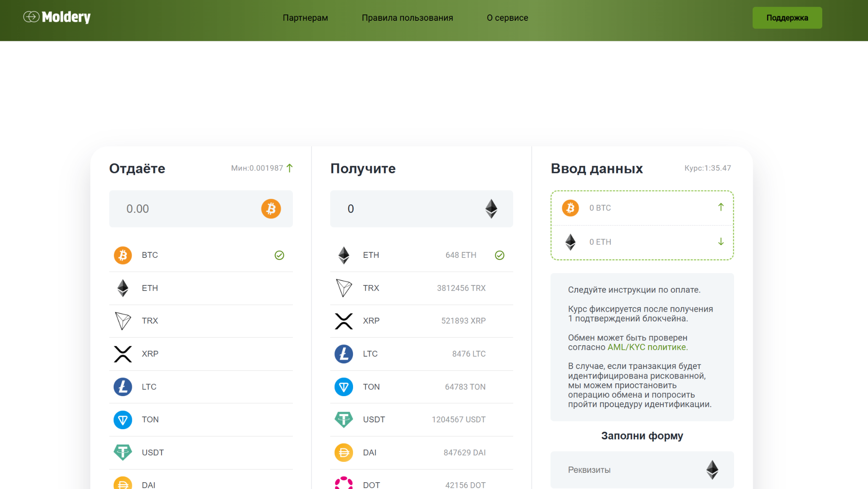Toggle the ETH selected checkmark in Получите
Image resolution: width=868 pixels, height=489 pixels.
pyautogui.click(x=500, y=255)
